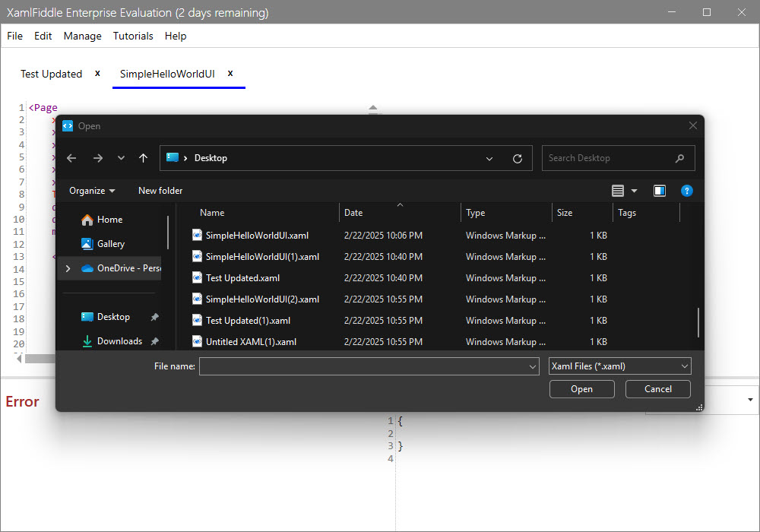Open the Organize menu
This screenshot has width=760, height=532.
(92, 191)
